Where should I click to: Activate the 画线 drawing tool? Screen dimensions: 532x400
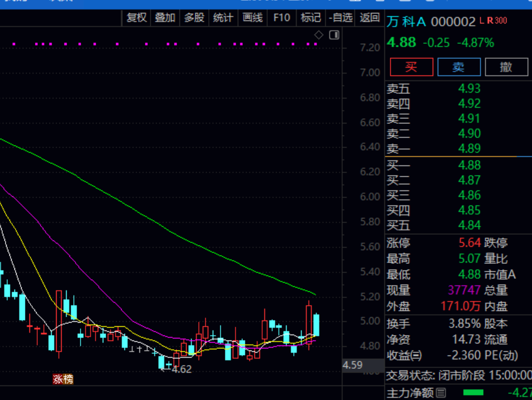252,18
